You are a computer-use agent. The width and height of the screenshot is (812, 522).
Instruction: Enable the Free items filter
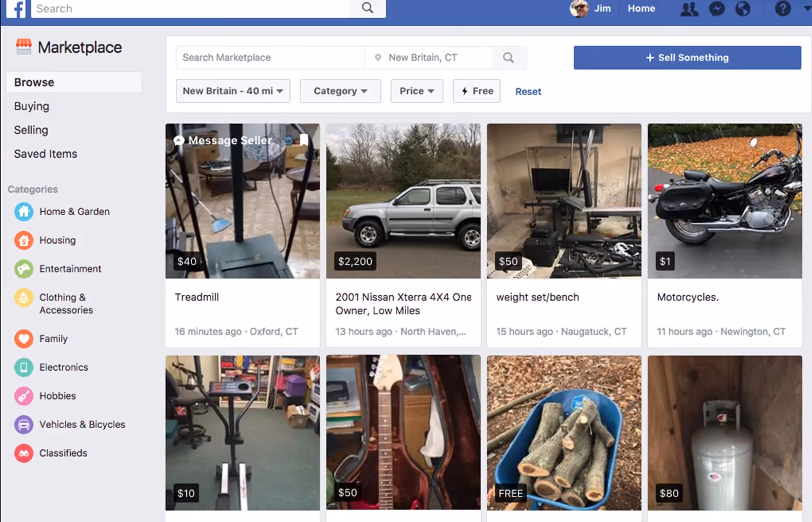click(x=476, y=91)
